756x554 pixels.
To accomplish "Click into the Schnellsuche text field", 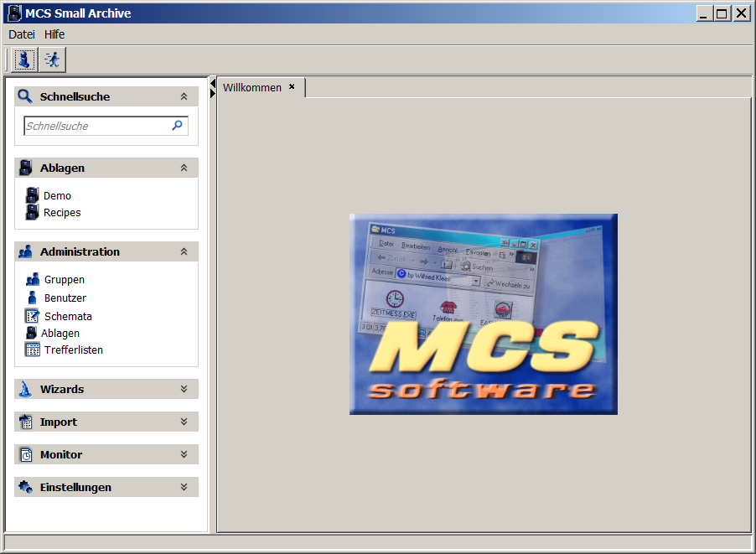I will click(96, 126).
